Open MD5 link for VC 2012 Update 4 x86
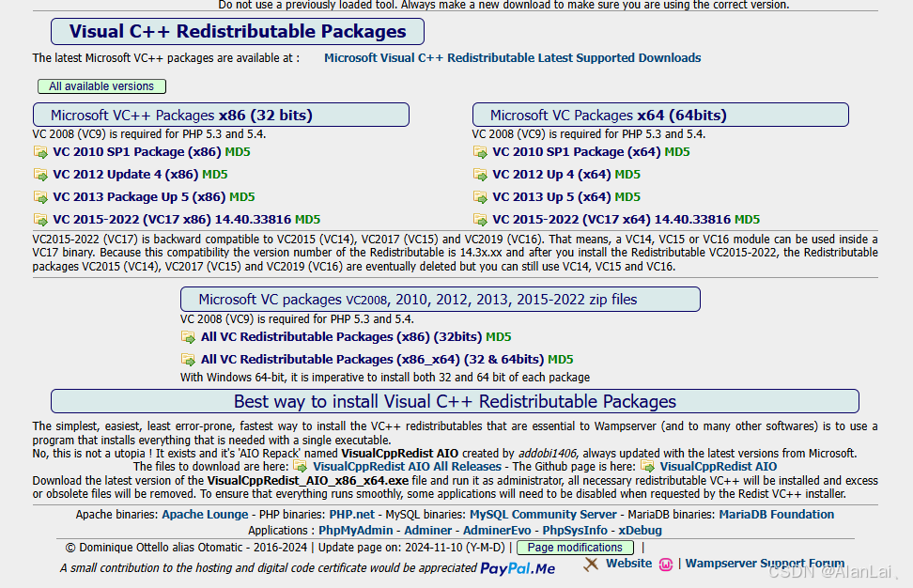The height and width of the screenshot is (588, 913). point(215,175)
